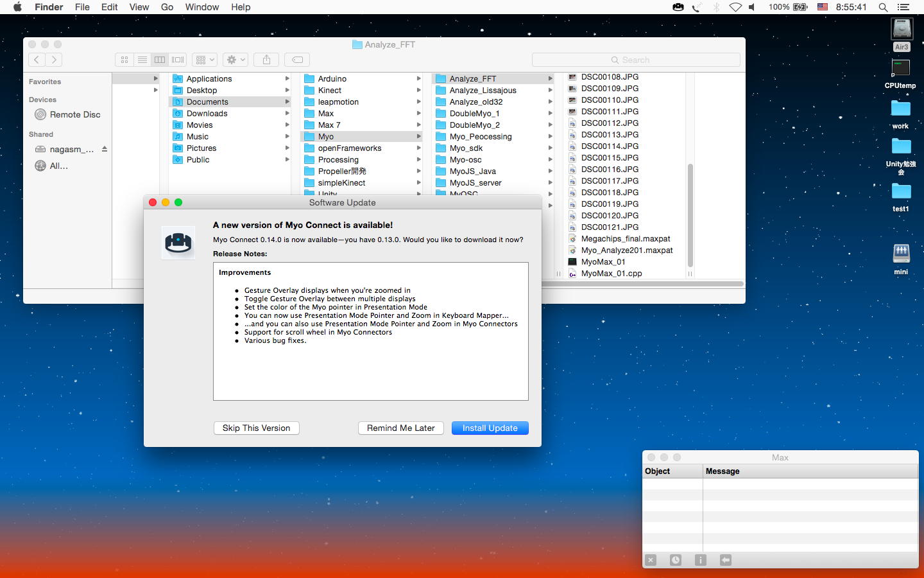Click the left-arrow icon in Max window
This screenshot has height=578, width=924.
(x=726, y=560)
